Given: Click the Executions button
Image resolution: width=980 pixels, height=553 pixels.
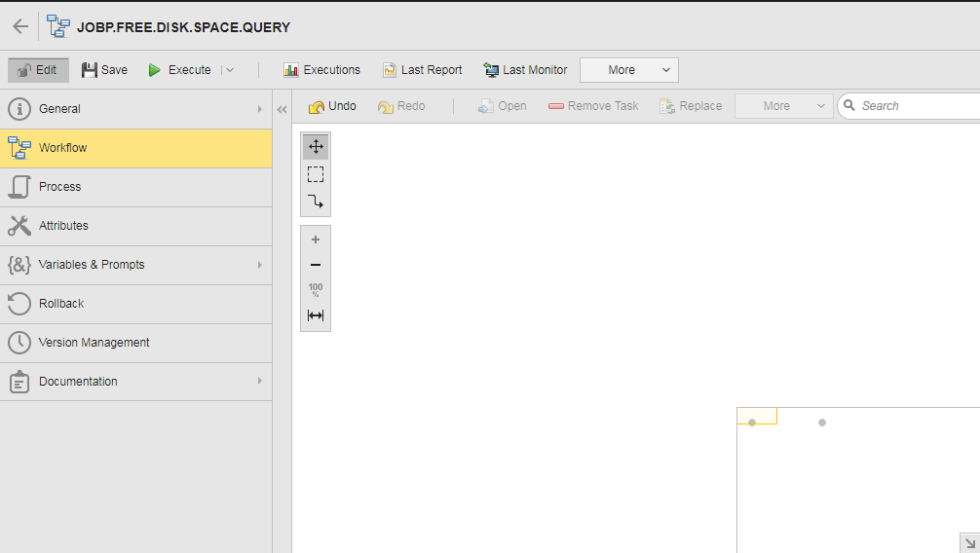Looking at the screenshot, I should (x=321, y=70).
